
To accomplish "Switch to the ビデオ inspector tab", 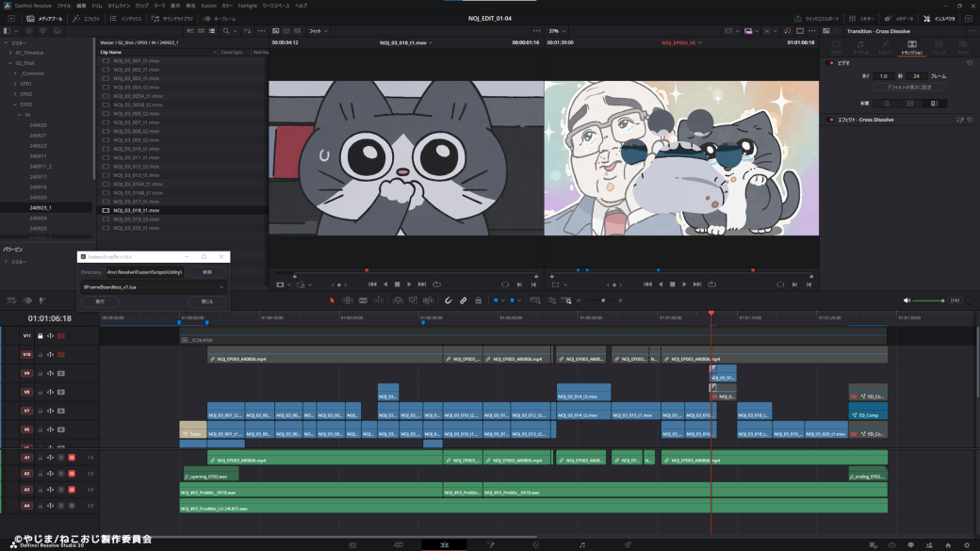I will 836,47.
